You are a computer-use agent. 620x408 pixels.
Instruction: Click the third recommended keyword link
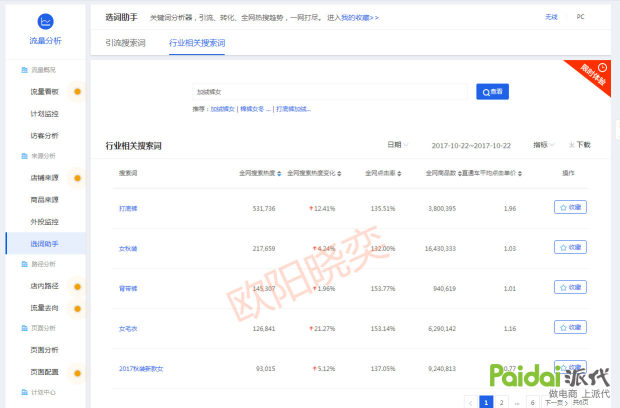pyautogui.click(x=293, y=109)
